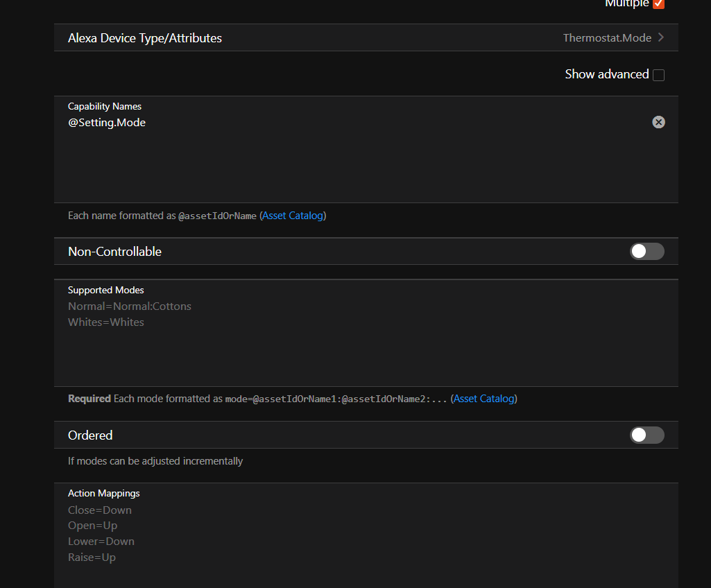
Task: Click the Action Mappings field label
Action: coord(104,493)
